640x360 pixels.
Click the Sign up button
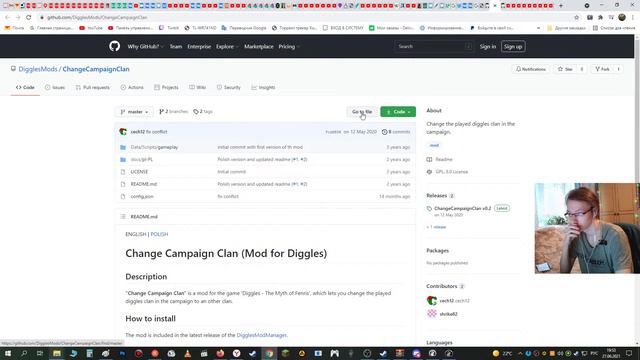click(513, 47)
